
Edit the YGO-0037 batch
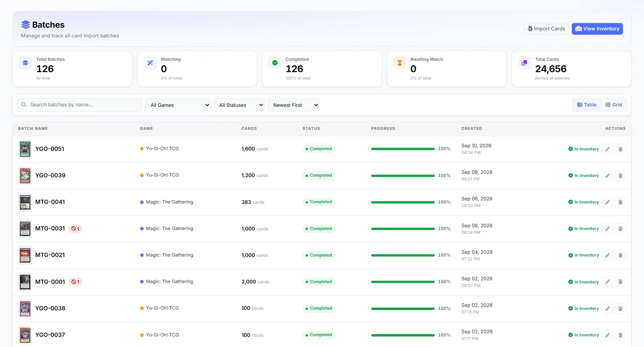click(x=608, y=335)
